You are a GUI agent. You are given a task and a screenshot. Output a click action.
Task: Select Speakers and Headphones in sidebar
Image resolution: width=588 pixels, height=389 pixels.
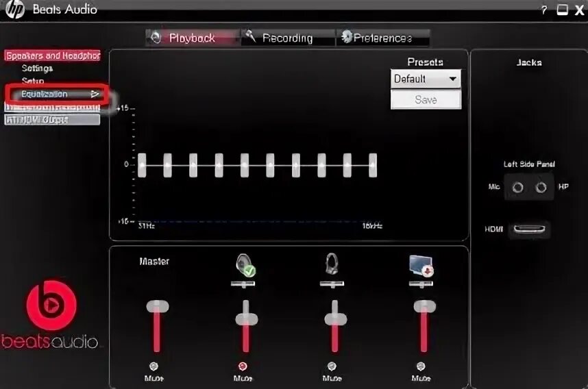coord(53,55)
